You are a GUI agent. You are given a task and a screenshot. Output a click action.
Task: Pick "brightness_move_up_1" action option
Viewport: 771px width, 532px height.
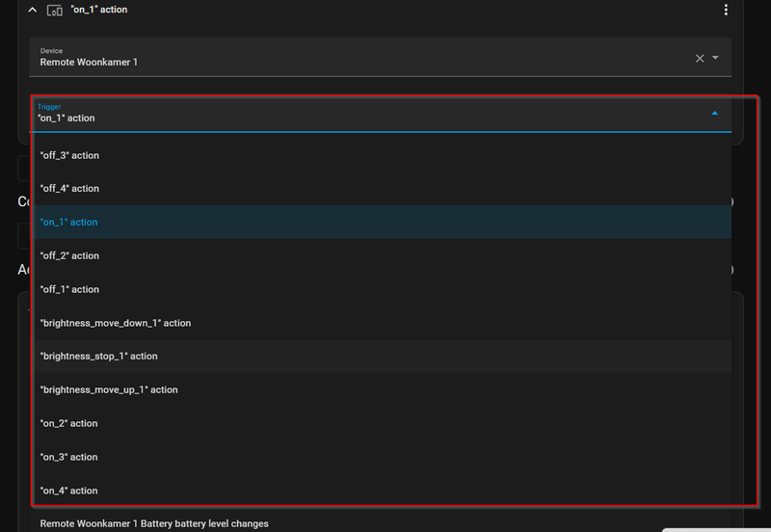coord(382,390)
